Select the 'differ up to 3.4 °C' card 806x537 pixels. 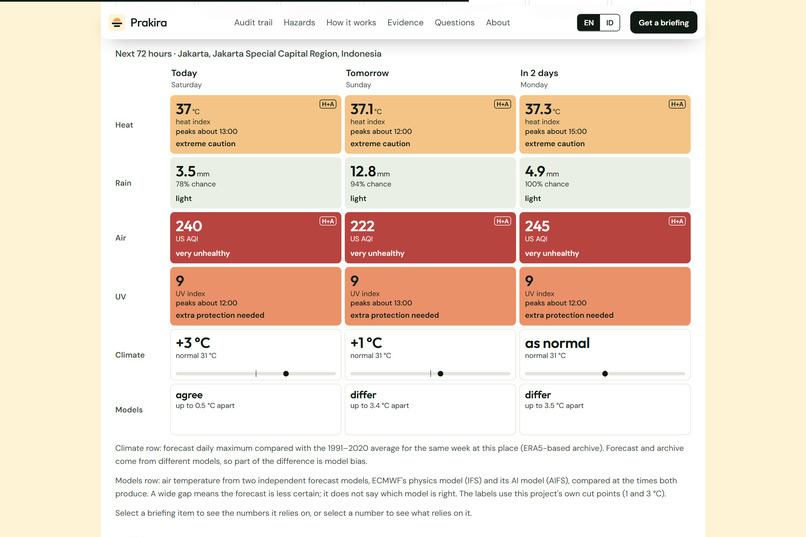tap(430, 409)
